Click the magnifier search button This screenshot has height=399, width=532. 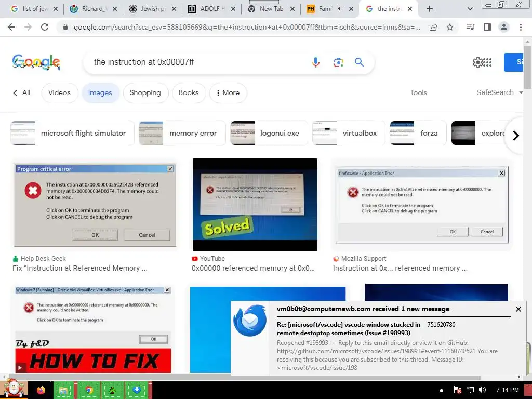pyautogui.click(x=360, y=62)
